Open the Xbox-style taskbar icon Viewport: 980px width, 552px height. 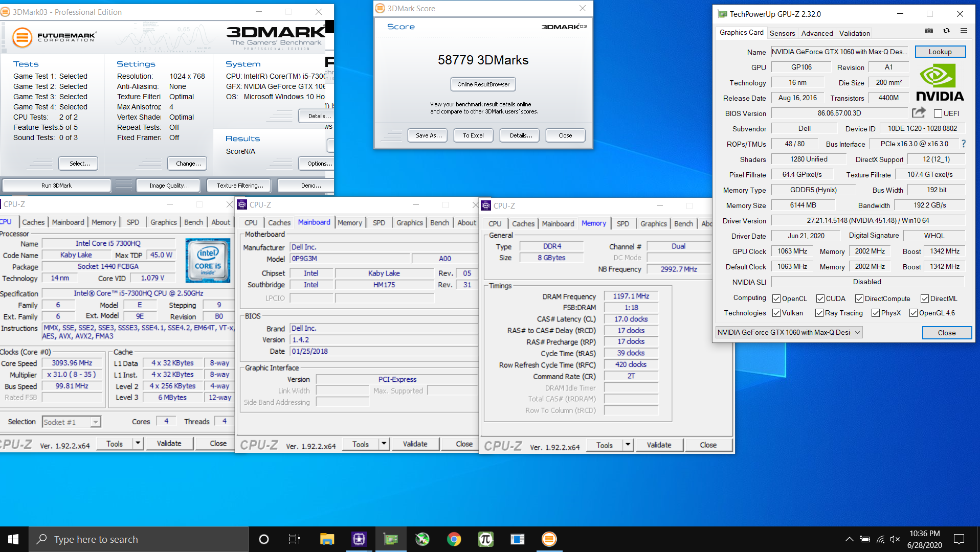(422, 539)
